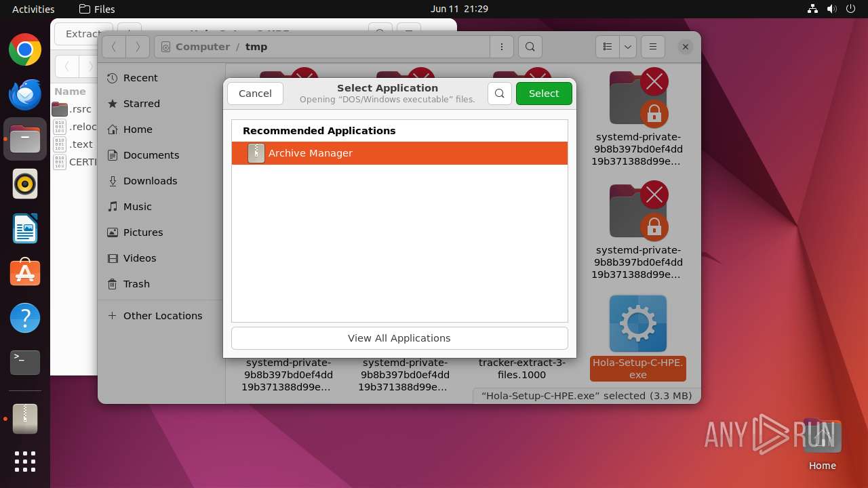Open Archive Manager from the dock
This screenshot has height=488, width=868.
point(25,419)
